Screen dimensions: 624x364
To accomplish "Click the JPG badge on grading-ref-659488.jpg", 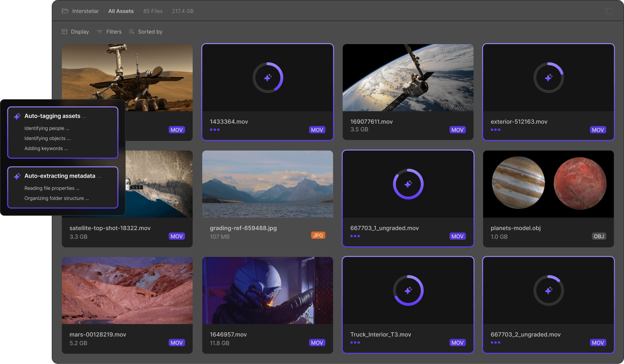I will coord(318,235).
